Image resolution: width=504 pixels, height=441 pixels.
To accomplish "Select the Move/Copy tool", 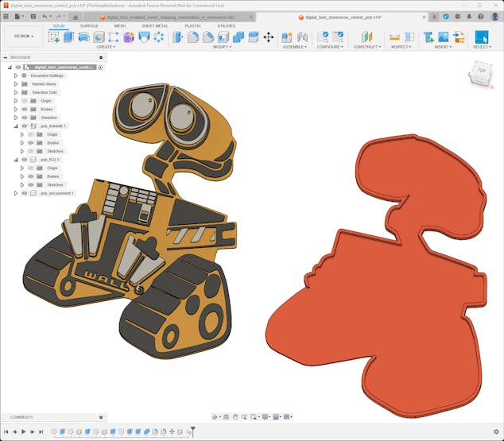I will coord(268,37).
